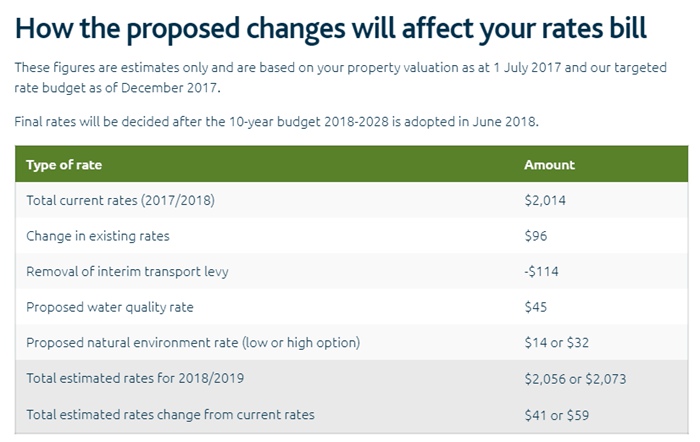Select the 'Total current rates (2017/2018)' row label
Image resolution: width=700 pixels, height=442 pixels.
pyautogui.click(x=120, y=200)
